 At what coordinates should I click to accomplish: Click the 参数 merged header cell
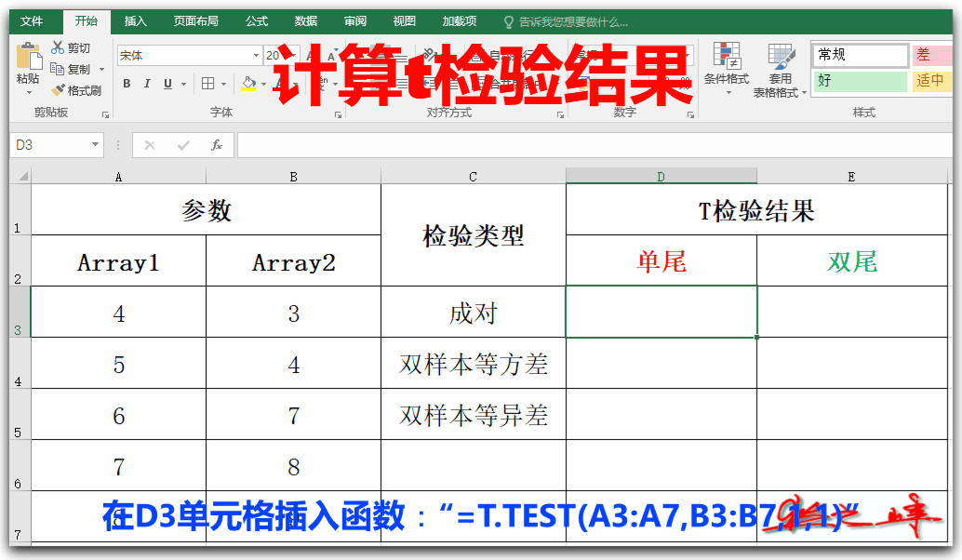206,210
